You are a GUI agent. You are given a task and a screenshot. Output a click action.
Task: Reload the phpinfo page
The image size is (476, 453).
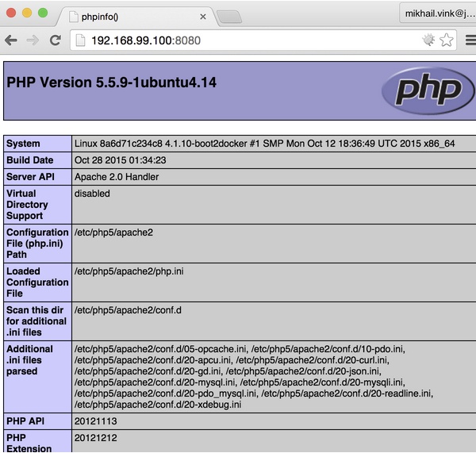pyautogui.click(x=56, y=40)
